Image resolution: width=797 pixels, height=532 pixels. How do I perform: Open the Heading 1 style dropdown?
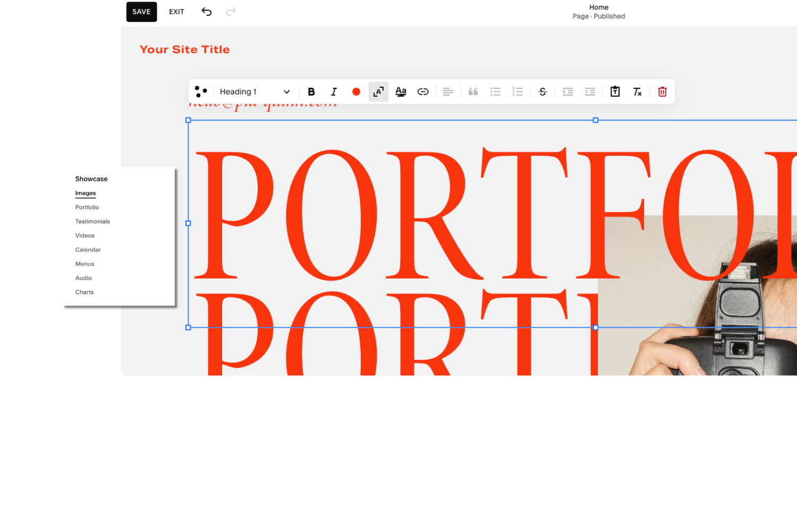pyautogui.click(x=254, y=91)
